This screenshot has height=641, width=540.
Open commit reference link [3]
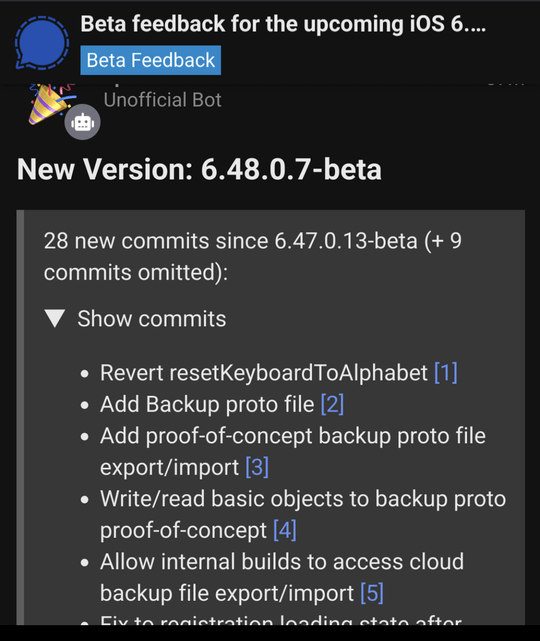tap(257, 467)
